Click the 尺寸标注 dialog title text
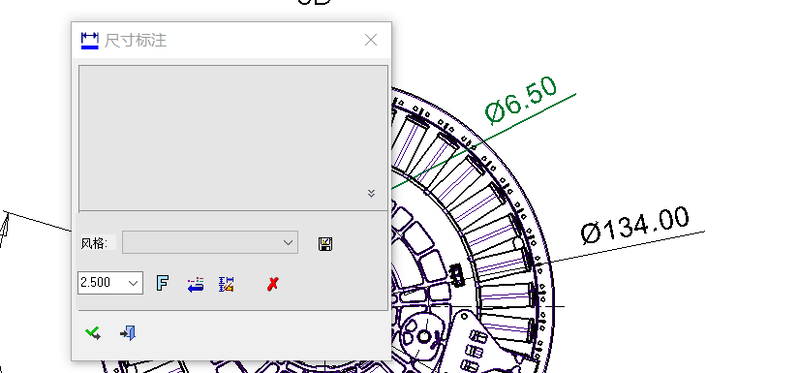 [136, 40]
